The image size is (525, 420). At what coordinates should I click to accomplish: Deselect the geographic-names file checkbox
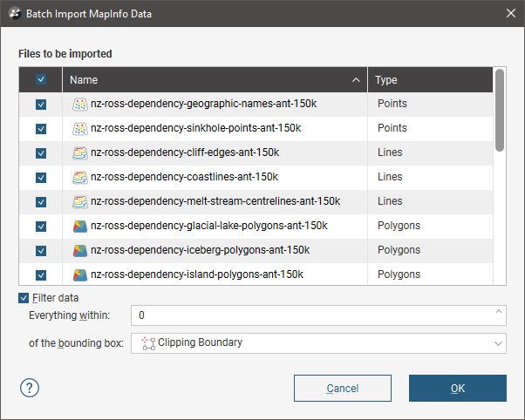(41, 104)
